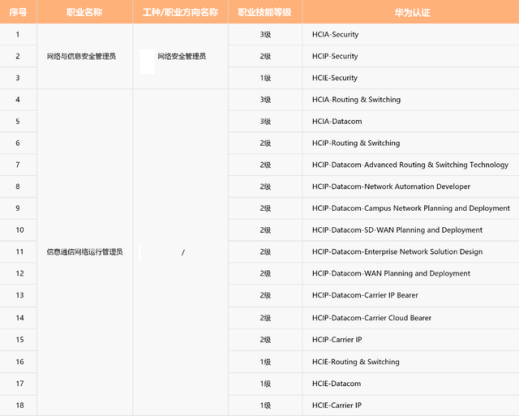Click row number 16 cell
This screenshot has width=520, height=417.
tap(18, 362)
